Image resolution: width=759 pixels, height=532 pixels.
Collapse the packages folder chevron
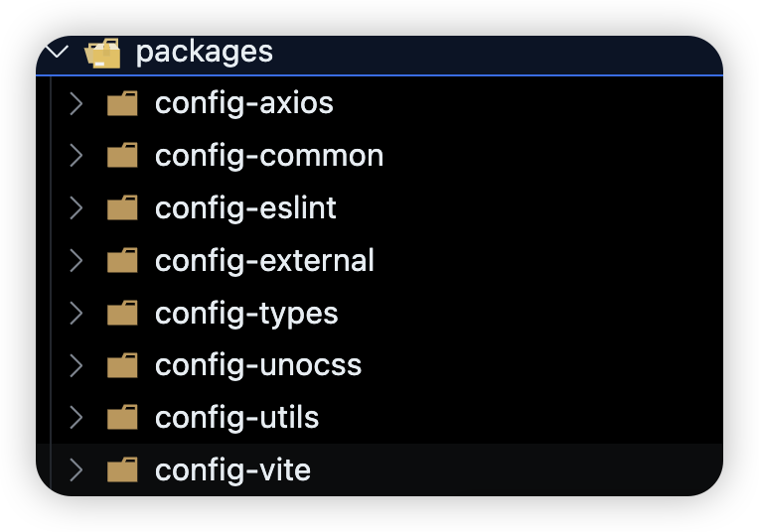click(x=58, y=52)
